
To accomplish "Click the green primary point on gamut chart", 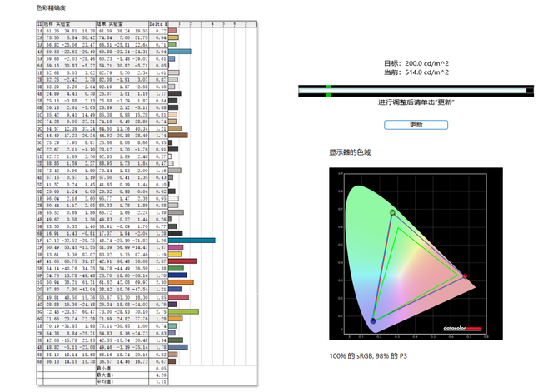I will coord(392,212).
